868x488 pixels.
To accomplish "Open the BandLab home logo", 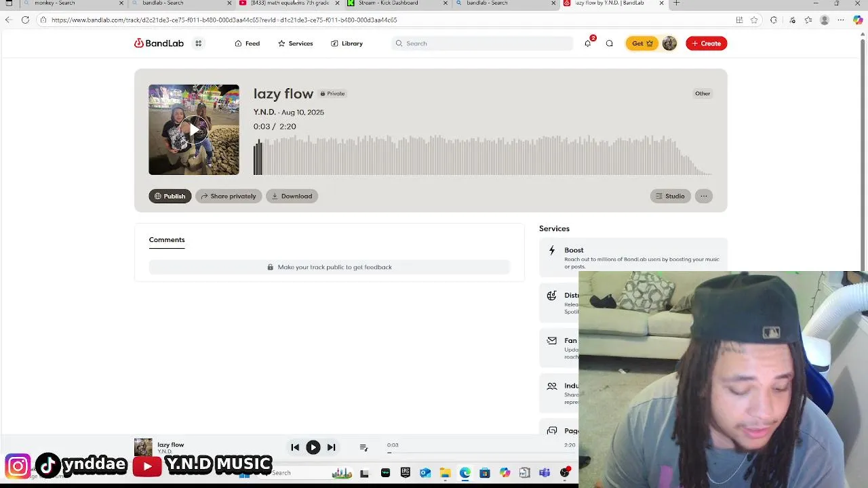I will [159, 43].
